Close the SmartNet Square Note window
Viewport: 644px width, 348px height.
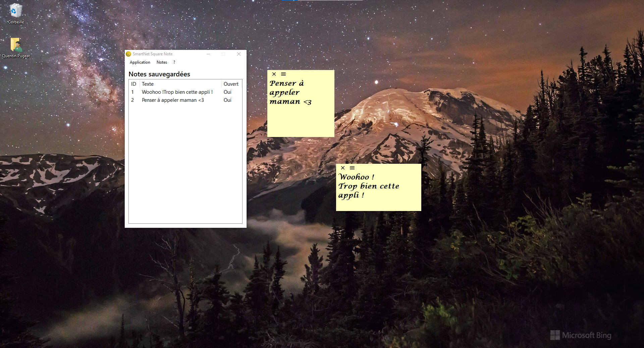[x=239, y=54]
